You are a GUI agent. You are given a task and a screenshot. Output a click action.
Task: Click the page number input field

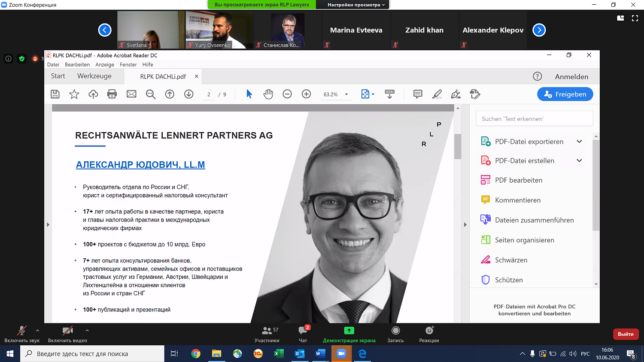(209, 94)
